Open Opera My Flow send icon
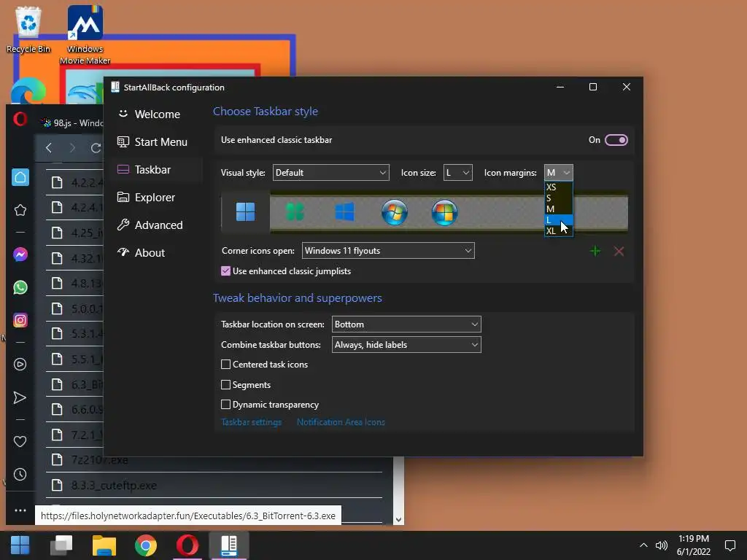Image resolution: width=747 pixels, height=560 pixels. [x=20, y=397]
